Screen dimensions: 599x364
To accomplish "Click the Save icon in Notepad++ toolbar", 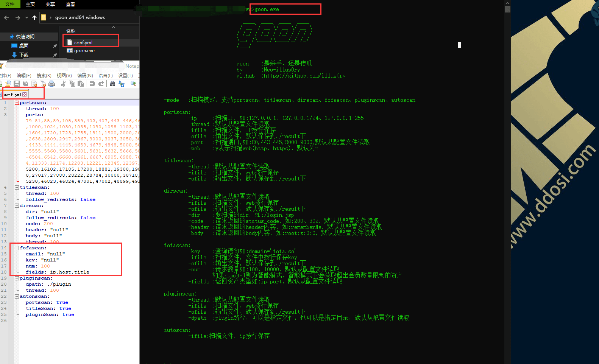I will [17, 84].
